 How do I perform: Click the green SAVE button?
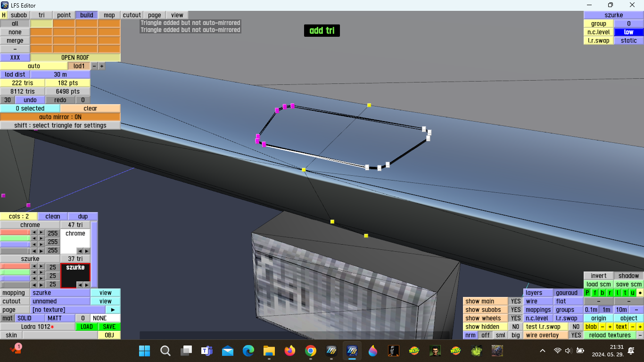[x=109, y=327]
